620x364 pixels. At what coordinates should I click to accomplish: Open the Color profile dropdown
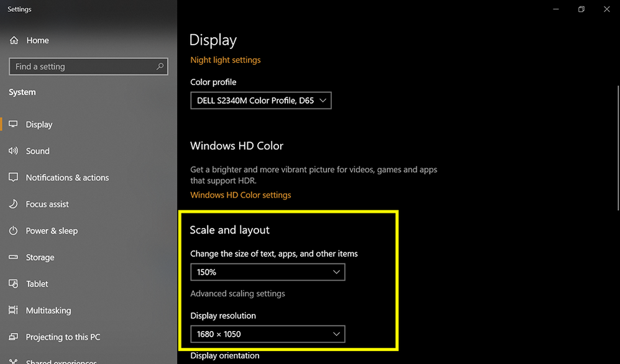point(261,101)
